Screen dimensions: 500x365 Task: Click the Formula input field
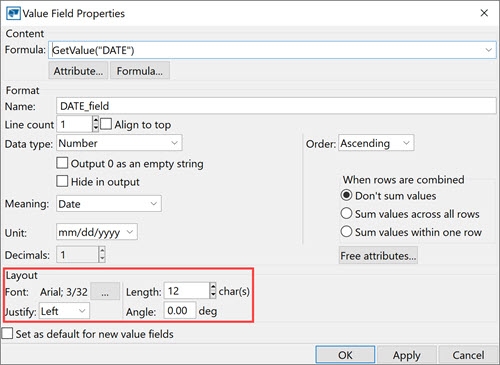click(272, 50)
